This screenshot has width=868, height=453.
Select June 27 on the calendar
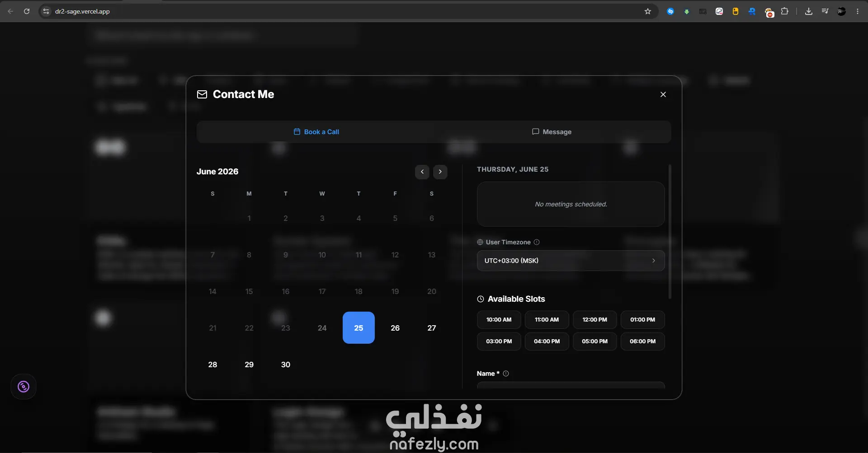tap(432, 328)
